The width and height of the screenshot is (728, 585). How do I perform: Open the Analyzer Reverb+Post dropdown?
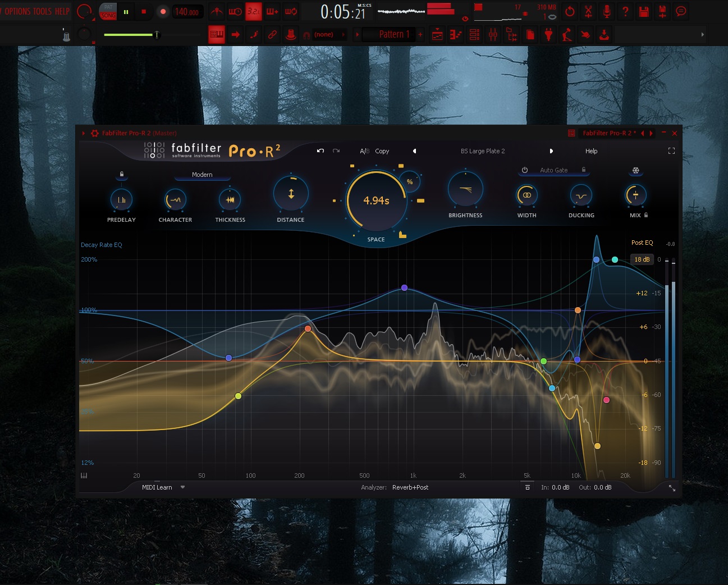coord(410,487)
